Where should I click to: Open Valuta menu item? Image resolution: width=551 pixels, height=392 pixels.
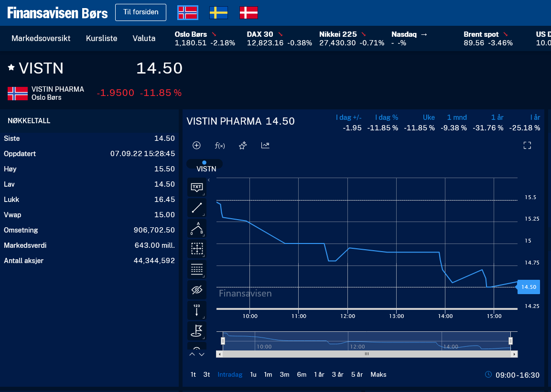[144, 38]
